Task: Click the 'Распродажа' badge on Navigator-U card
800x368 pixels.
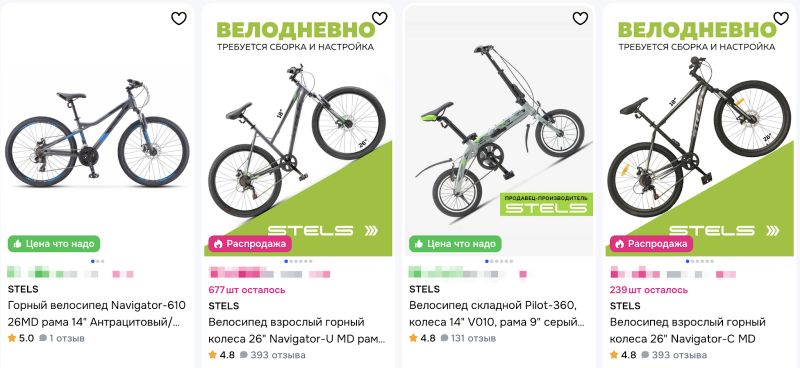Action: click(x=249, y=244)
